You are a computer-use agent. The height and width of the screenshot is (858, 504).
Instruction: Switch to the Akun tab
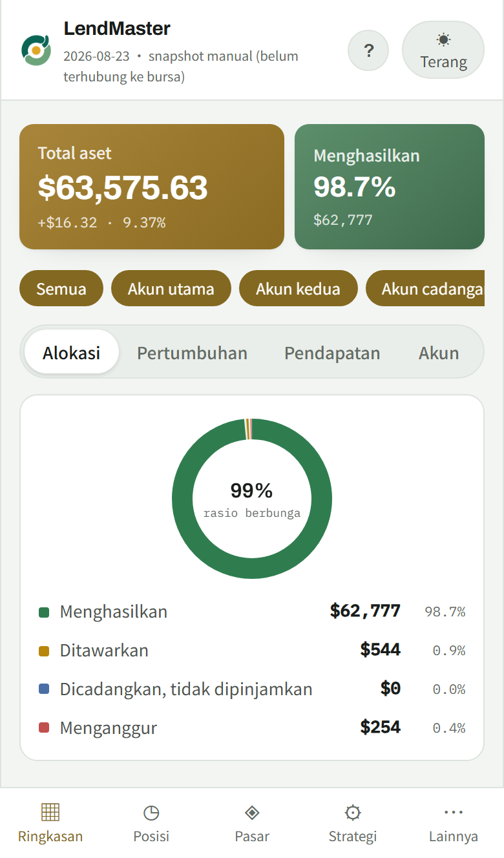point(439,352)
